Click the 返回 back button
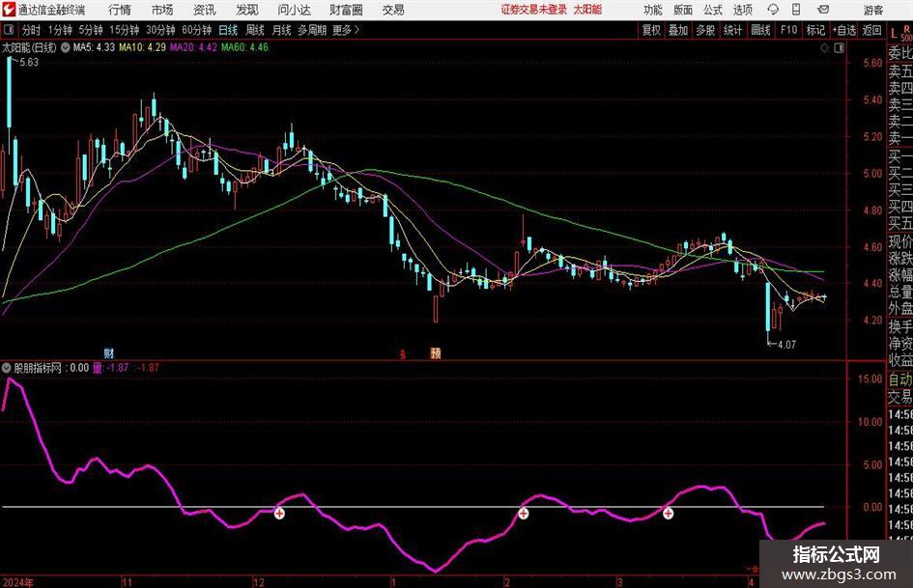Image resolution: width=913 pixels, height=588 pixels. pos(871,30)
